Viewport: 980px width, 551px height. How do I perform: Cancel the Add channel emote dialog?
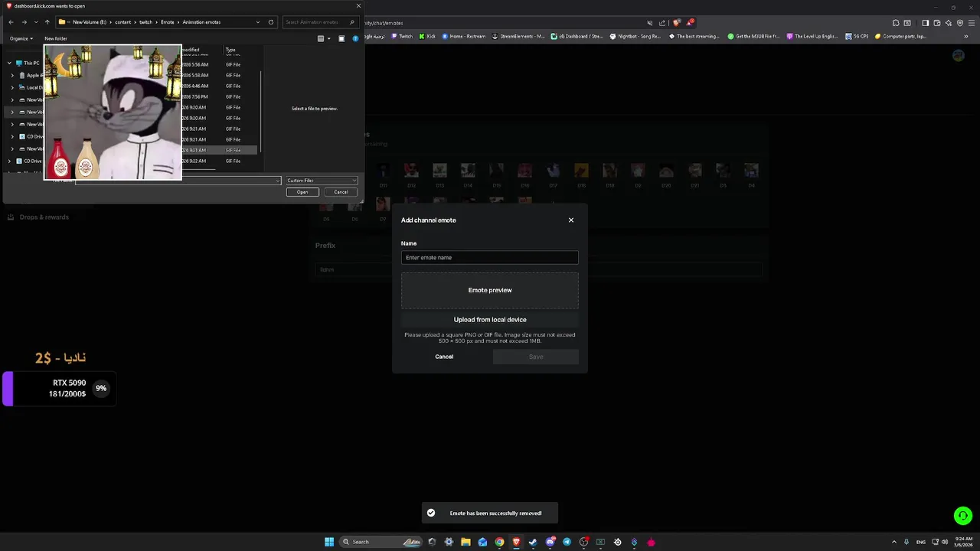point(444,357)
